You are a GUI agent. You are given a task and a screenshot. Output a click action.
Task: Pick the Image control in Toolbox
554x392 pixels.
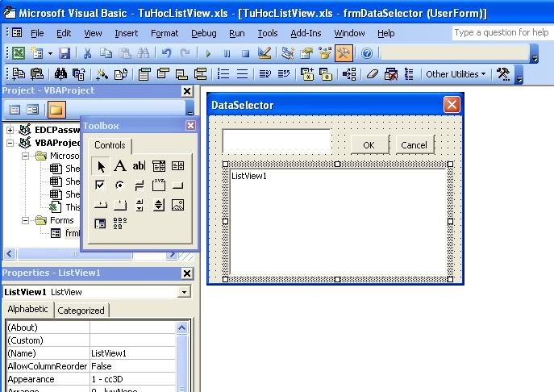pyautogui.click(x=177, y=205)
